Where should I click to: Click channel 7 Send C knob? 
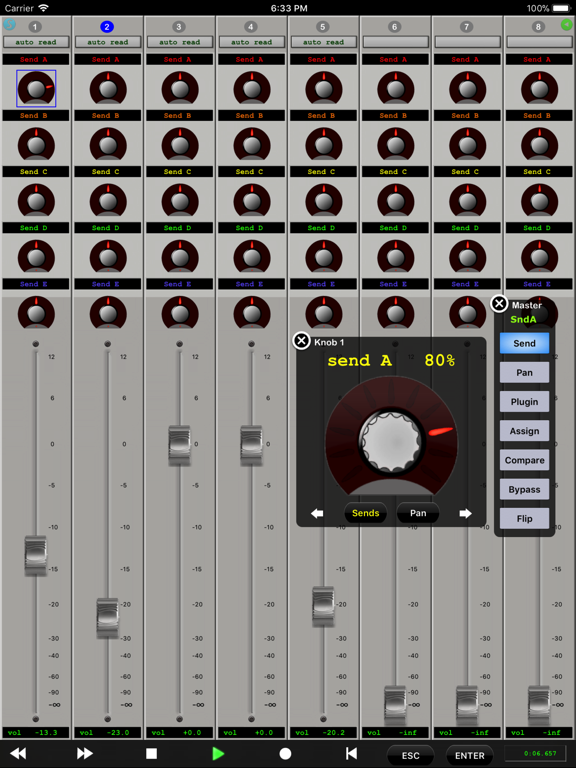(x=467, y=201)
